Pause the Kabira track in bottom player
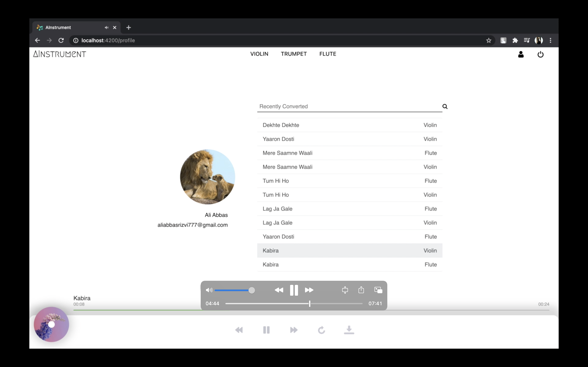This screenshot has height=367, width=588. click(x=266, y=330)
